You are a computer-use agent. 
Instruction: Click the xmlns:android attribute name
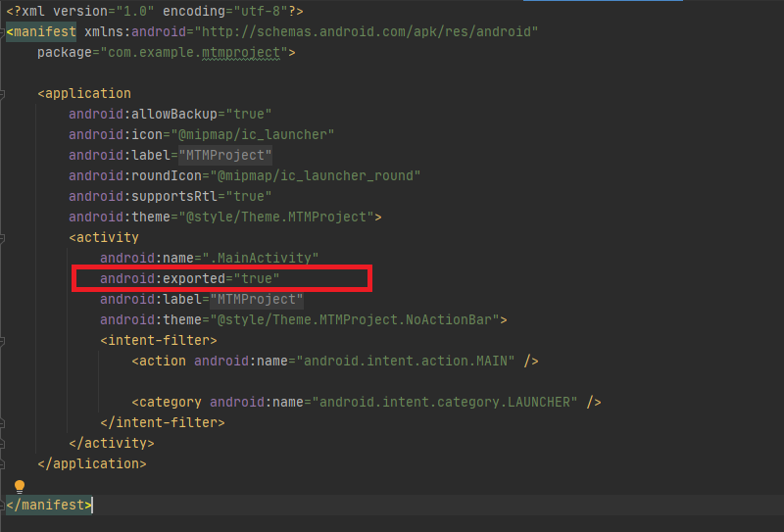(135, 32)
